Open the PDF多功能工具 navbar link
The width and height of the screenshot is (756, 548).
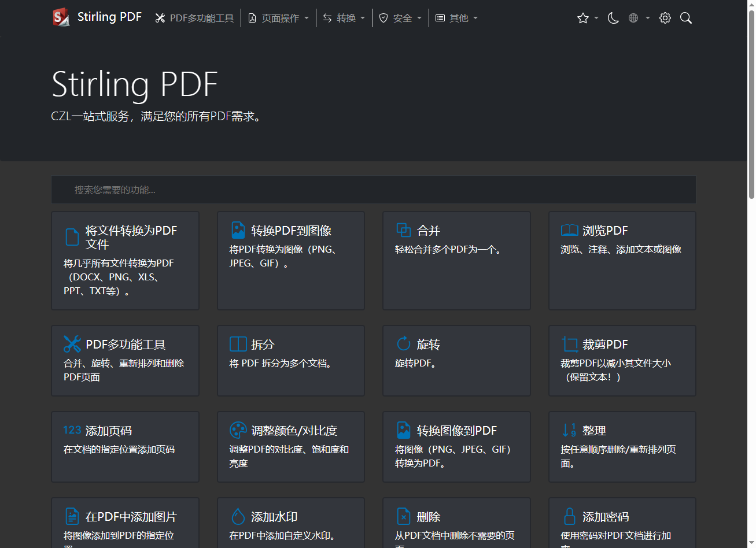(194, 18)
